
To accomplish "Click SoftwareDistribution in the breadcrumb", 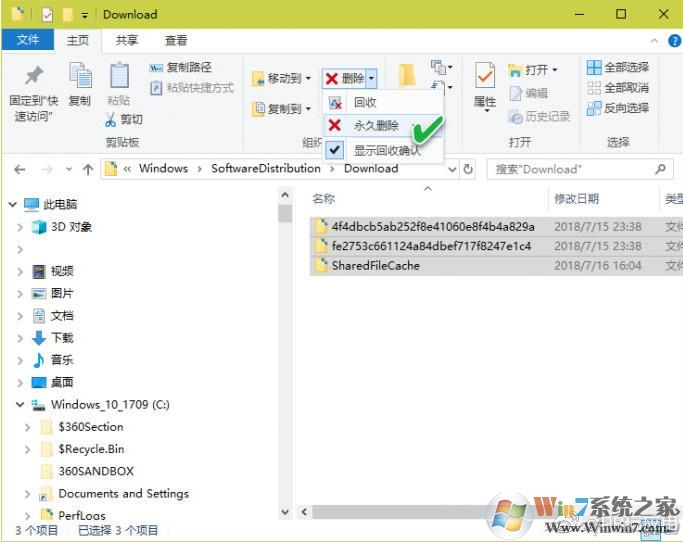I will 266,169.
